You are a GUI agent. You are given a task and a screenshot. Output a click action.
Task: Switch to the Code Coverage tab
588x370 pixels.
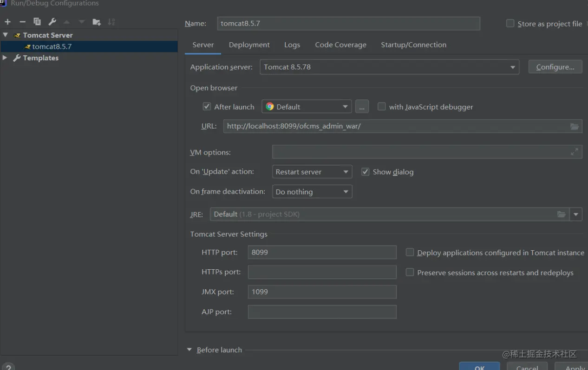tap(340, 45)
